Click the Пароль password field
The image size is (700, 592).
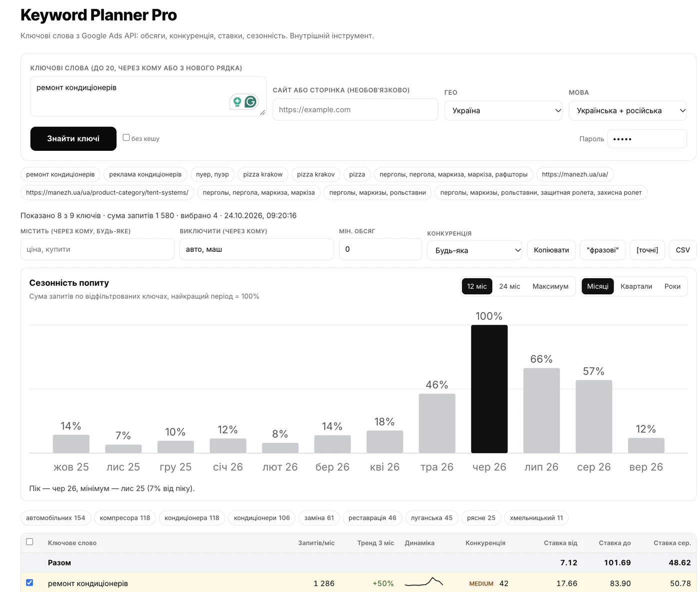647,139
